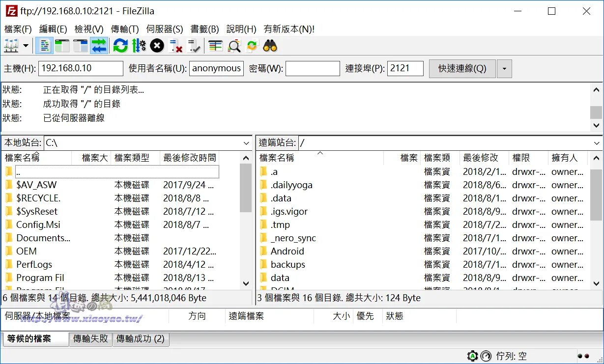The height and width of the screenshot is (364, 604).
Task: Click the 連接埠 port field
Action: tap(405, 68)
